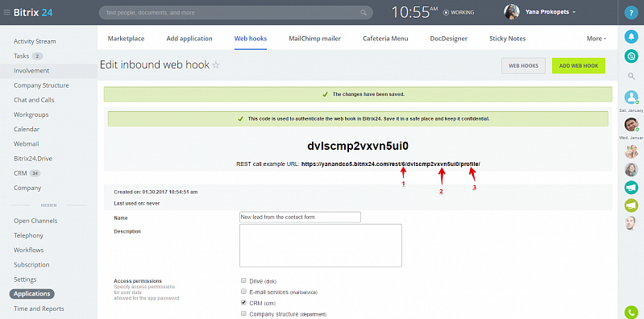644x319 pixels.
Task: Open Time and Reports in left menu
Action: pyautogui.click(x=39, y=309)
